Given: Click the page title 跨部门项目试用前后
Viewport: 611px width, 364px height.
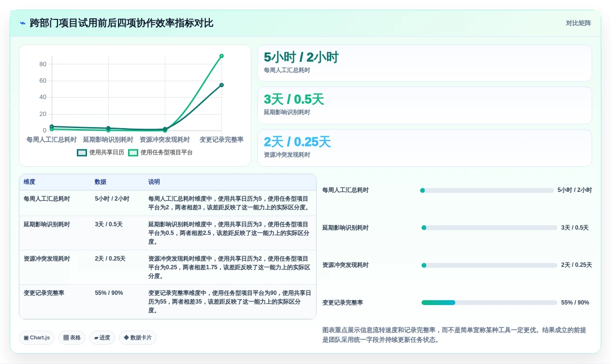Looking at the screenshot, I should click(121, 23).
